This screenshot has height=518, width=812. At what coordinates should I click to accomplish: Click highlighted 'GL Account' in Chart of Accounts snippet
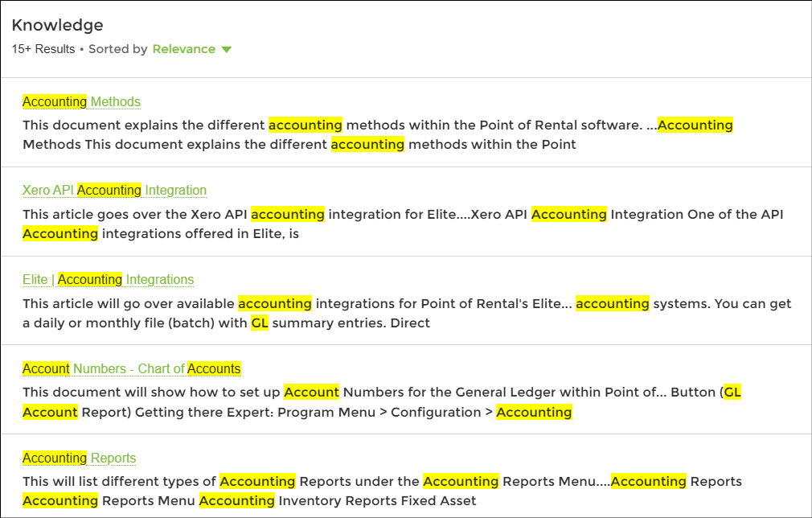50,412
